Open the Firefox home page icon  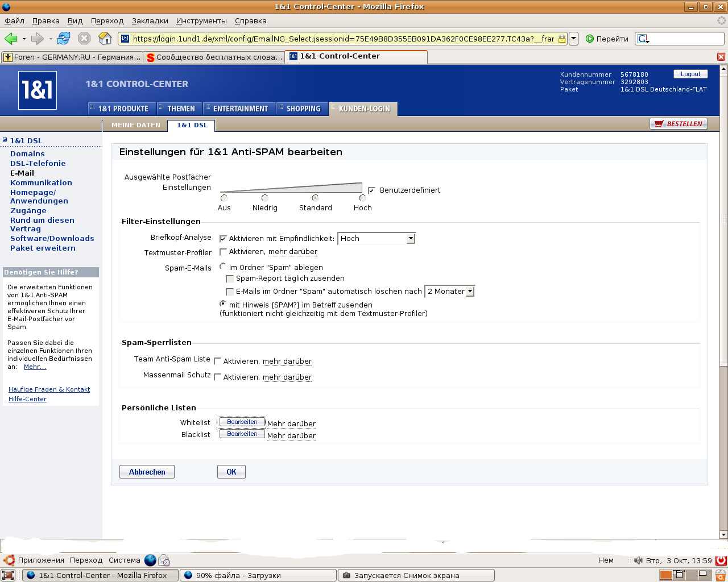[105, 39]
